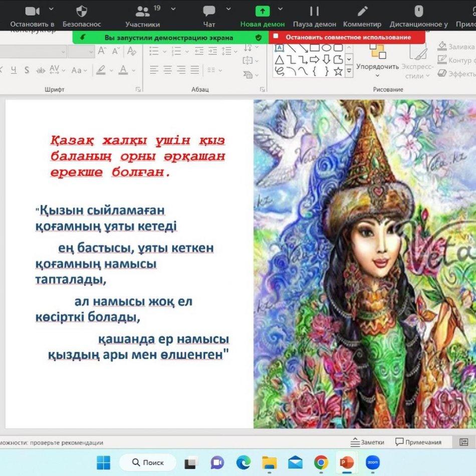Click 'Остановить совместное использование' button
Viewport: 476px width, 476px height.
click(x=347, y=37)
